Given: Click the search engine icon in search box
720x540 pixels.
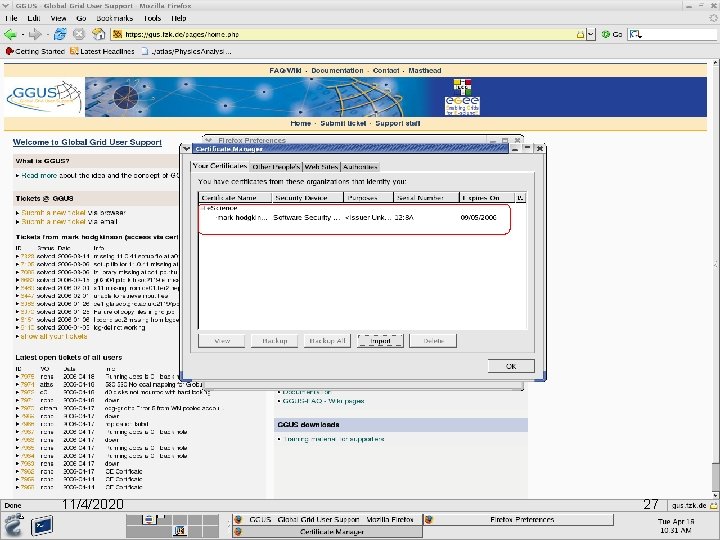Looking at the screenshot, I should pos(636,34).
